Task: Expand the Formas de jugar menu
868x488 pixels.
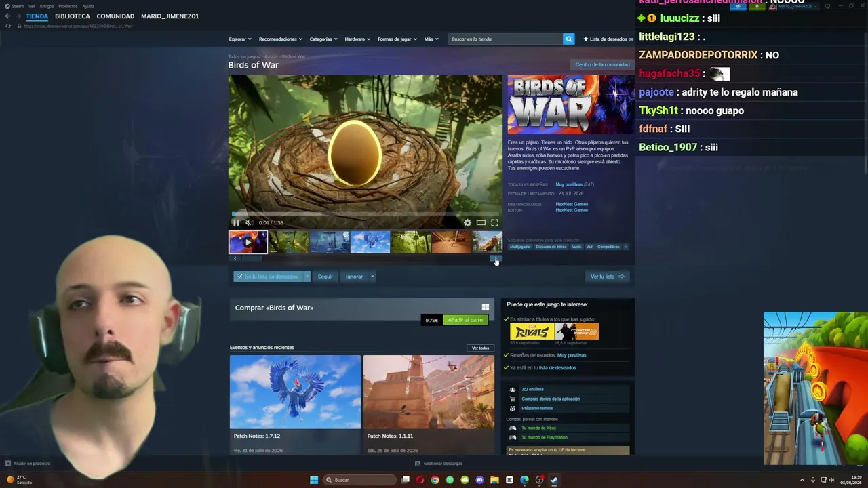Action: [x=397, y=39]
